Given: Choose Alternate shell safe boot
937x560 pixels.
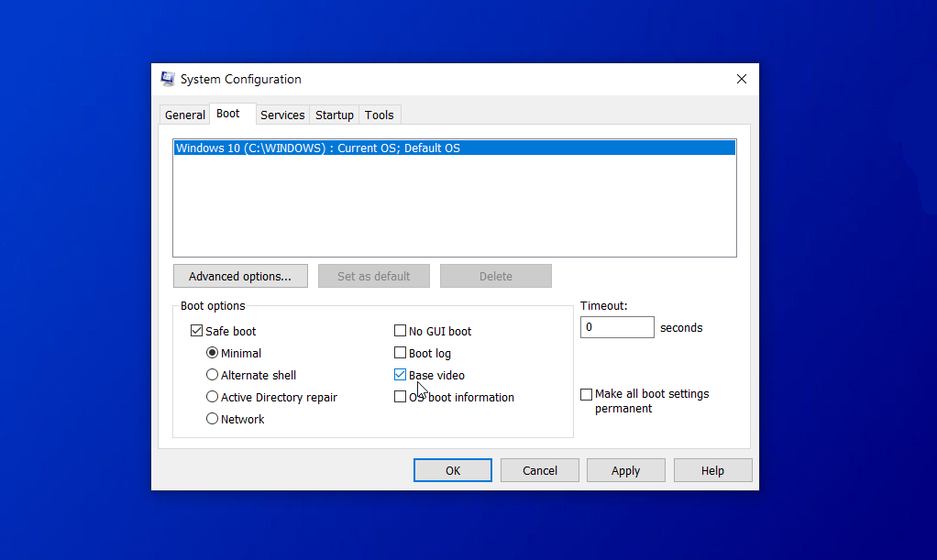Looking at the screenshot, I should (212, 375).
